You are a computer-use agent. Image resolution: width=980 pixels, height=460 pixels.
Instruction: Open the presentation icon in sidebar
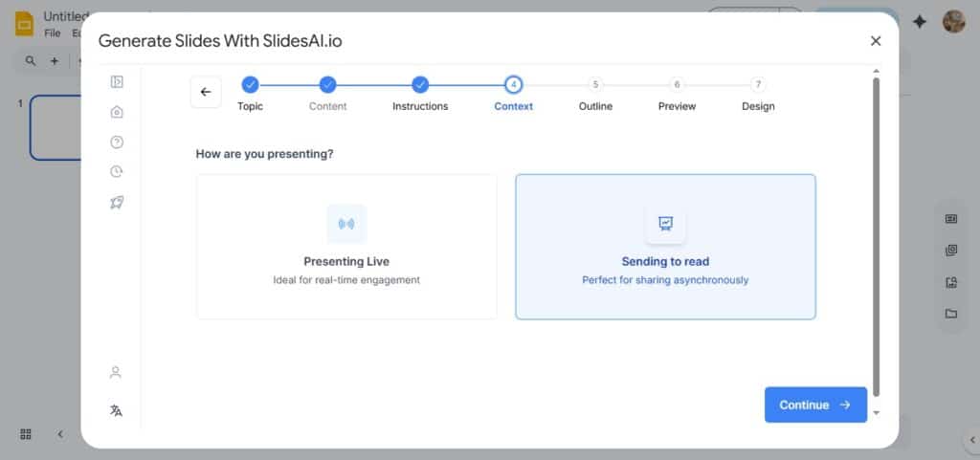click(x=117, y=82)
